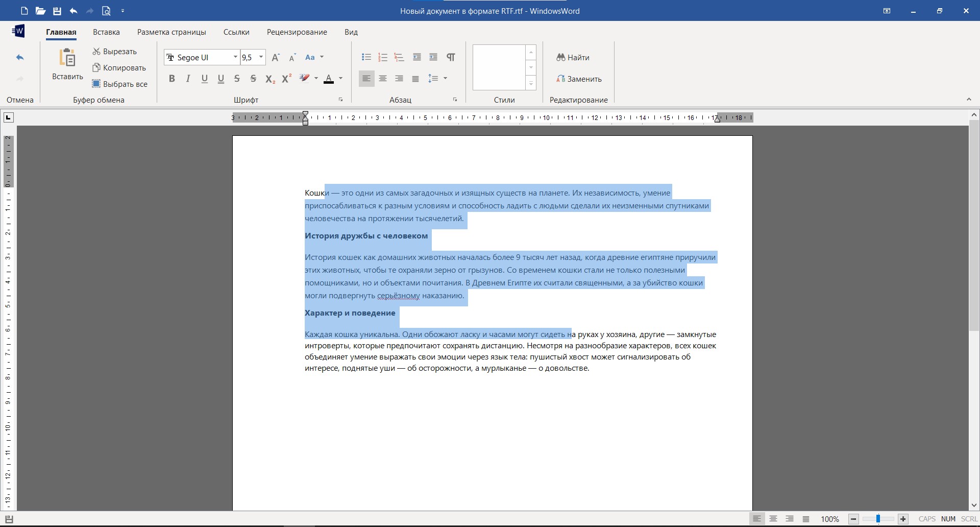Open the font name dropdown
This screenshot has width=980, height=527.
pyautogui.click(x=235, y=57)
